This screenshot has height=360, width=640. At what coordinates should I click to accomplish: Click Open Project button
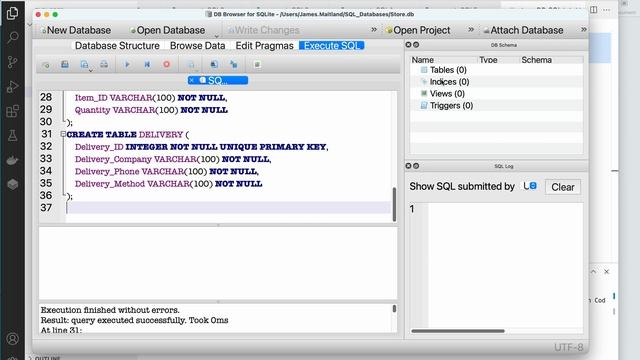pyautogui.click(x=418, y=30)
